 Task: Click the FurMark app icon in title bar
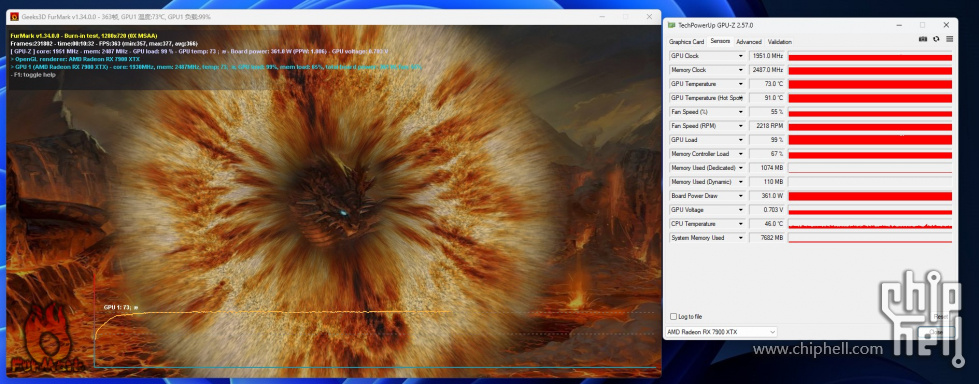coord(14,16)
